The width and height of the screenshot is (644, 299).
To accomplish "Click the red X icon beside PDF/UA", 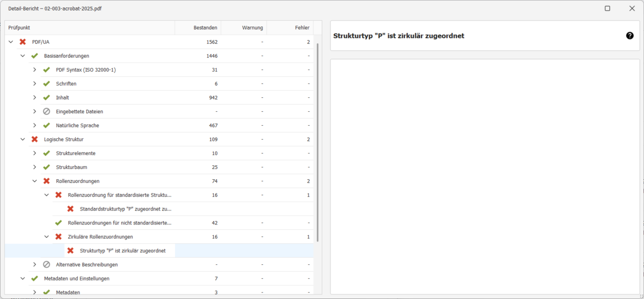I will [x=23, y=42].
